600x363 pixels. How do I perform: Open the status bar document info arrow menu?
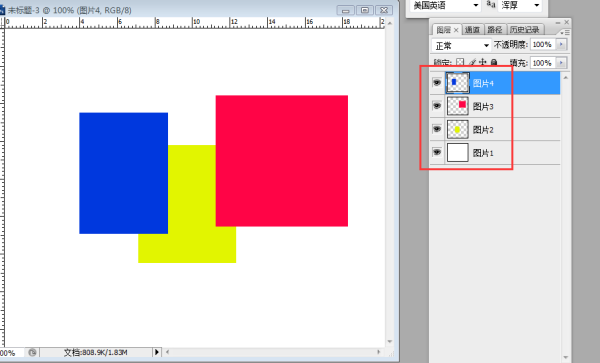pyautogui.click(x=157, y=352)
